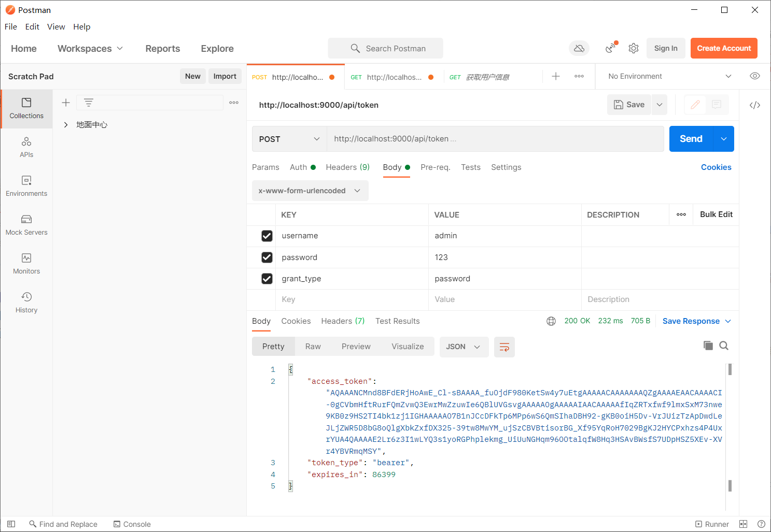The image size is (771, 532).
Task: Click the edit pencil icon
Action: (695, 105)
